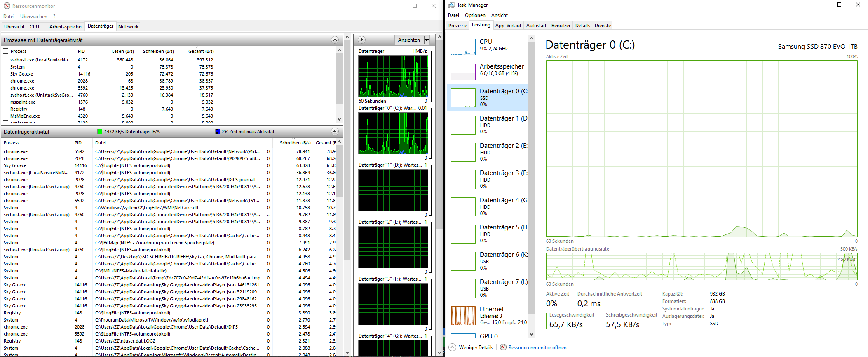Toggle select-all checkbox in Prozess header
The height and width of the screenshot is (357, 868).
(x=6, y=51)
